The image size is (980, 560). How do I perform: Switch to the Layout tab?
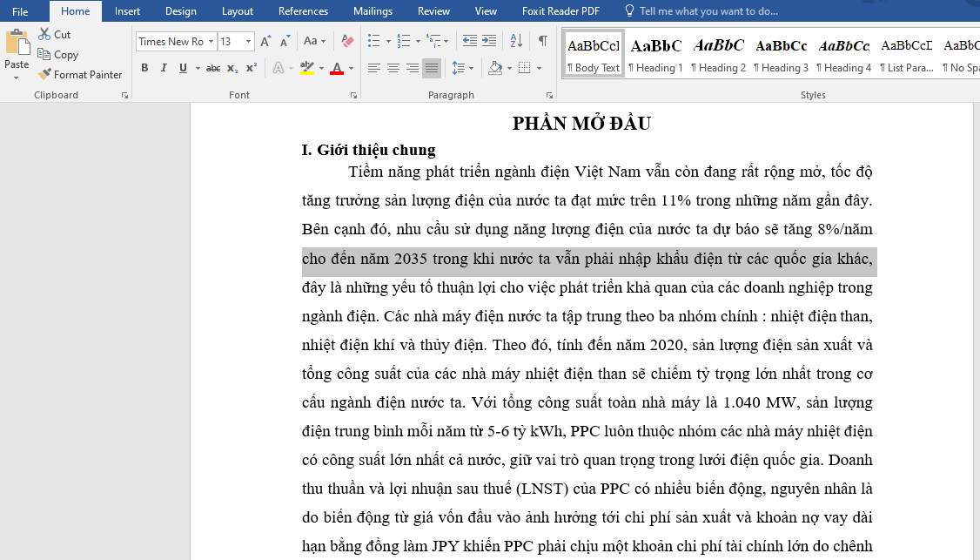(238, 11)
